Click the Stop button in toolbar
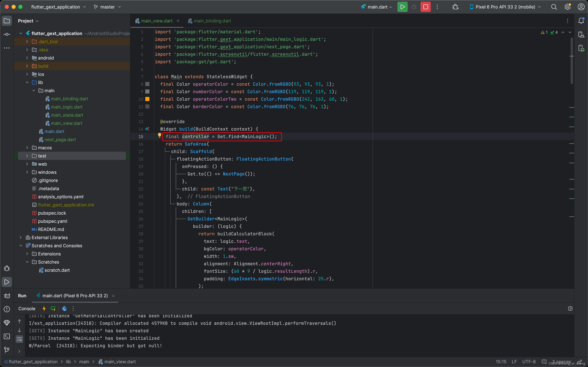The image size is (588, 367). point(426,7)
